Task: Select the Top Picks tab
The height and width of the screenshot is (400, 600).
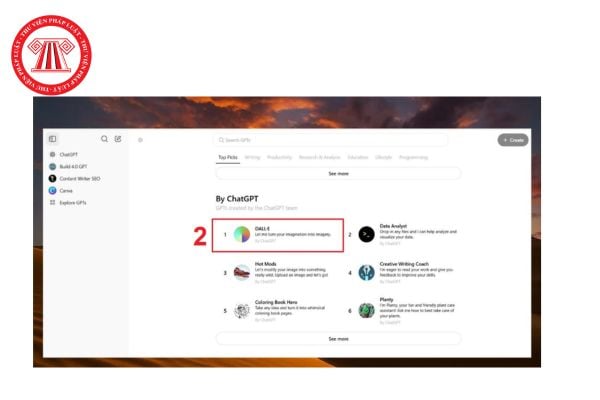Action: pyautogui.click(x=228, y=157)
